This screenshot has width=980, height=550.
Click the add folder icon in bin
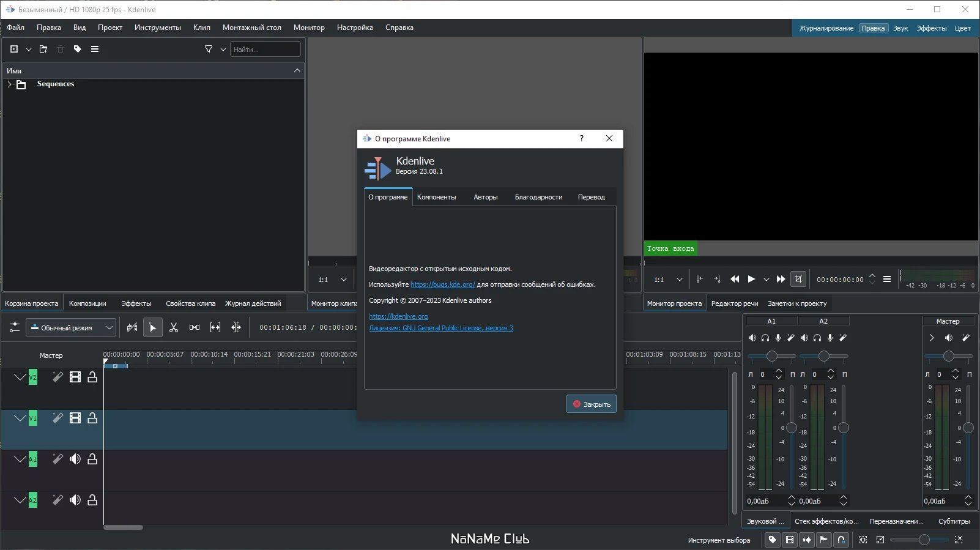point(43,49)
